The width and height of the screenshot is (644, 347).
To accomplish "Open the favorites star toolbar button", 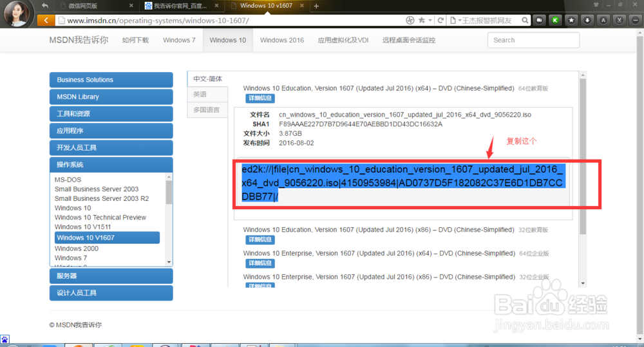I will tap(571, 20).
